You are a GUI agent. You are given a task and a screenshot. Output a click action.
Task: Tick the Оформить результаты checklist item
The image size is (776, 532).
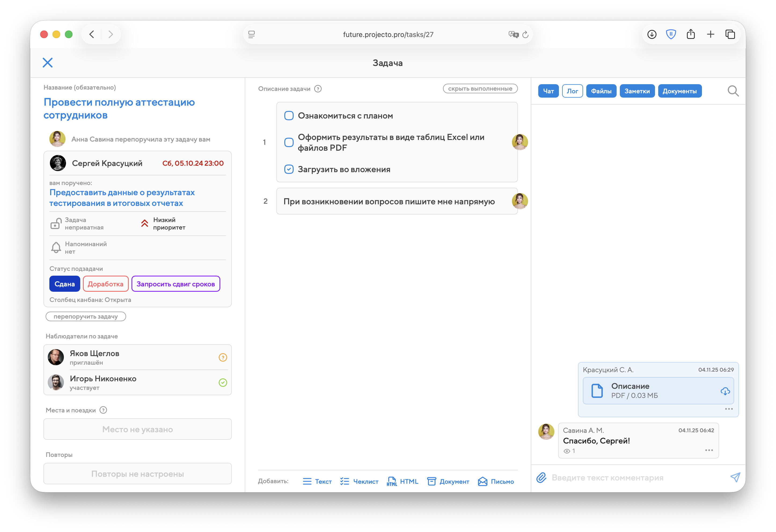[x=288, y=142]
